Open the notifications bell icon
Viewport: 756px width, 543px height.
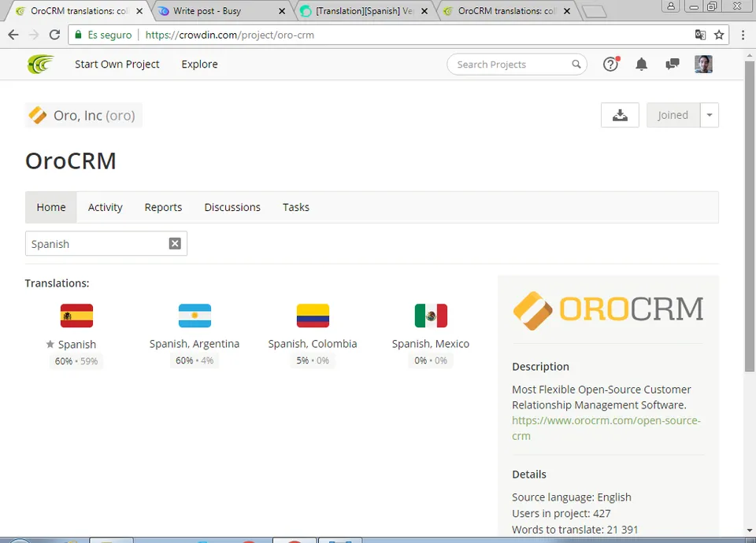[x=641, y=64]
